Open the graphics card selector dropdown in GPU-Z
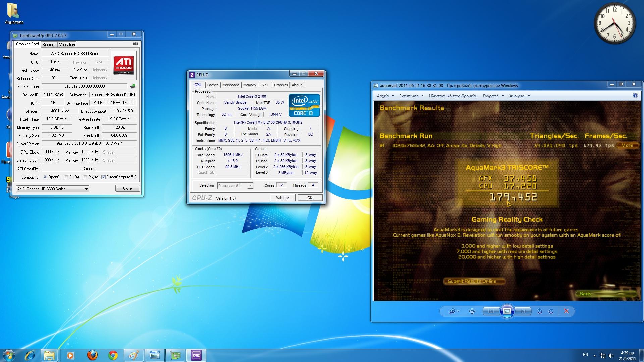 pyautogui.click(x=53, y=189)
